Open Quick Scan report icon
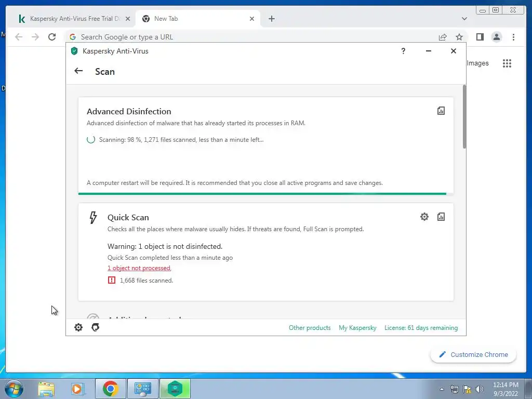The height and width of the screenshot is (399, 532). coord(441,217)
